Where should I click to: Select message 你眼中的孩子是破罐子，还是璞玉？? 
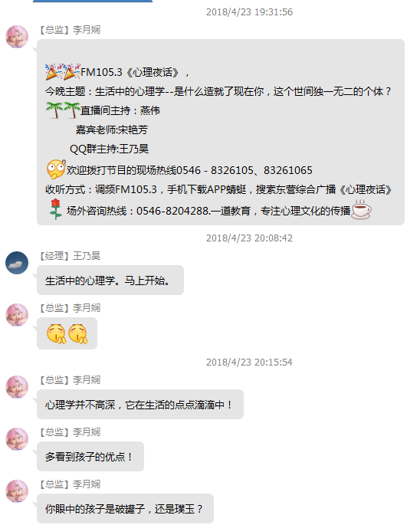[125, 509]
